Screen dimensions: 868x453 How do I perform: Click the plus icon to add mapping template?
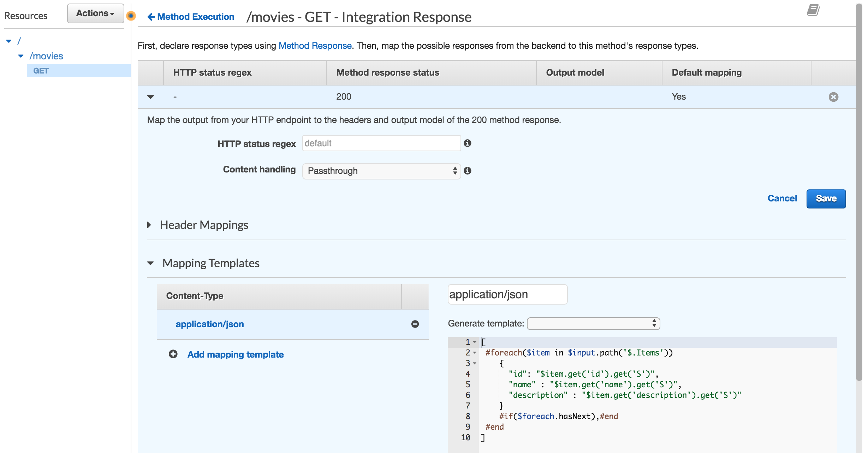click(173, 354)
